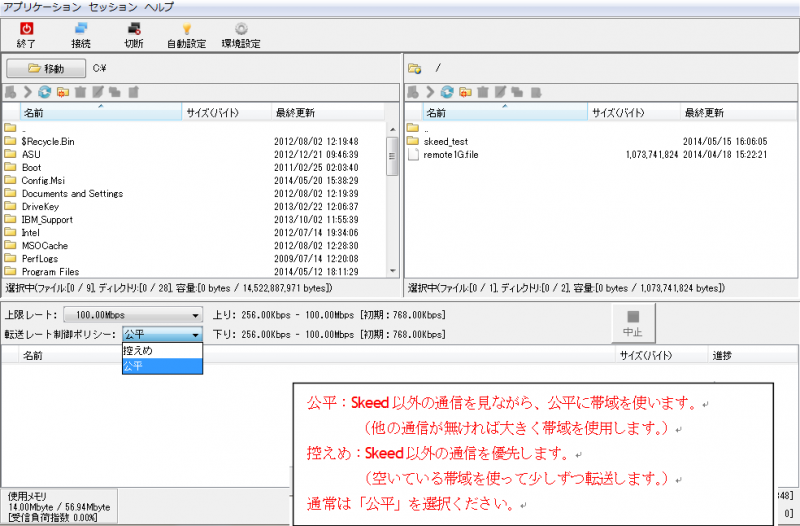The height and width of the screenshot is (526, 800).
Task: Refresh the local C:¥ file list
Action: 44,92
